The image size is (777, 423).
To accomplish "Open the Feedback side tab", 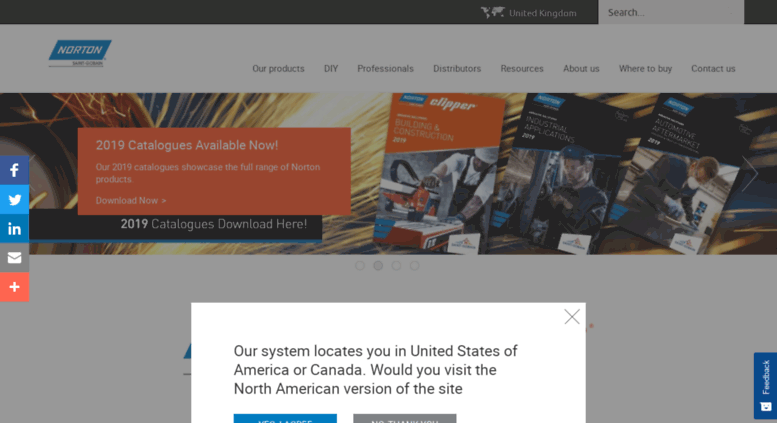I will 766,386.
